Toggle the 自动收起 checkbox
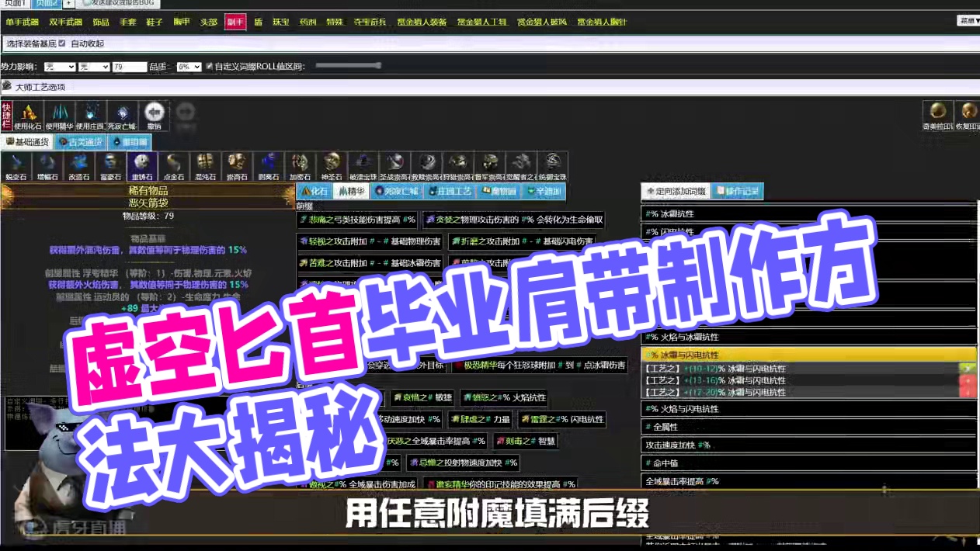Screen dimensions: 980x551 (x=62, y=43)
